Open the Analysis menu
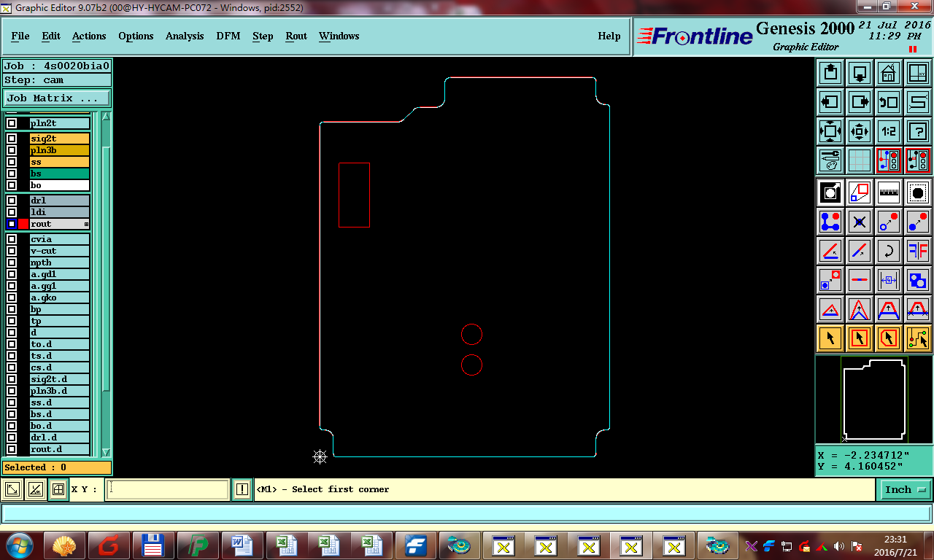 (x=185, y=36)
